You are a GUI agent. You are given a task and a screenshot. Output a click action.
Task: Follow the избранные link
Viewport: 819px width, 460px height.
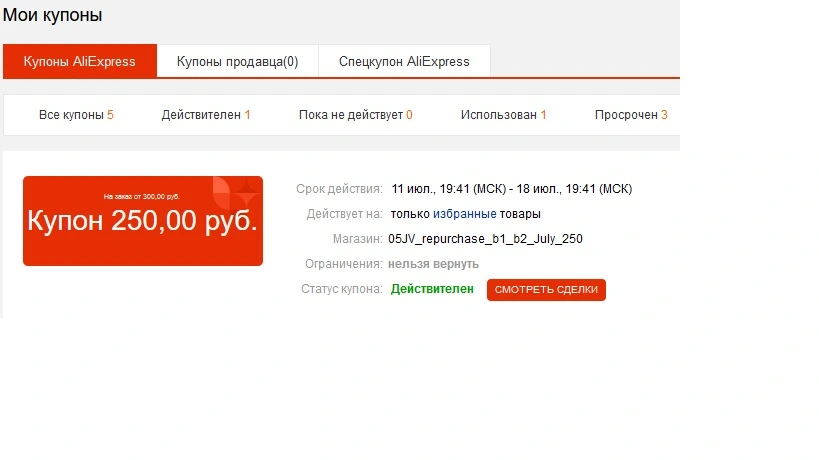(465, 214)
